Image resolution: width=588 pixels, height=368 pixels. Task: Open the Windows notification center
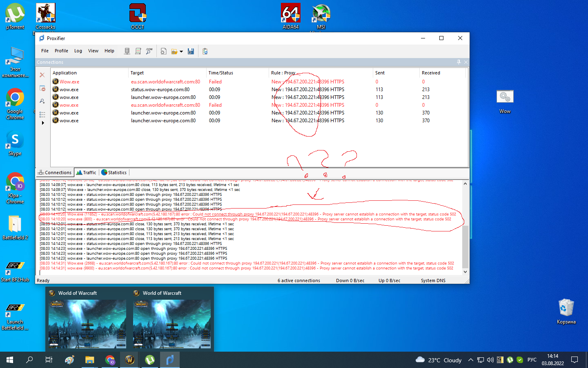click(x=575, y=360)
